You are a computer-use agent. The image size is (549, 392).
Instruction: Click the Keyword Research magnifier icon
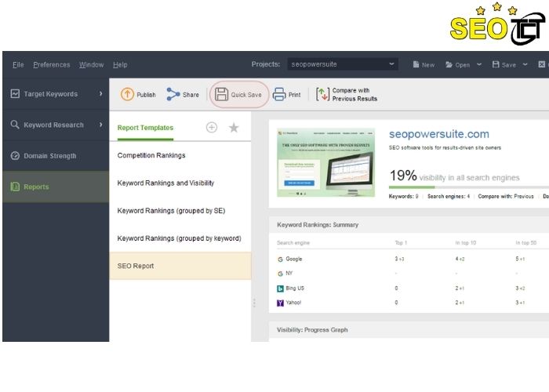pyautogui.click(x=15, y=125)
